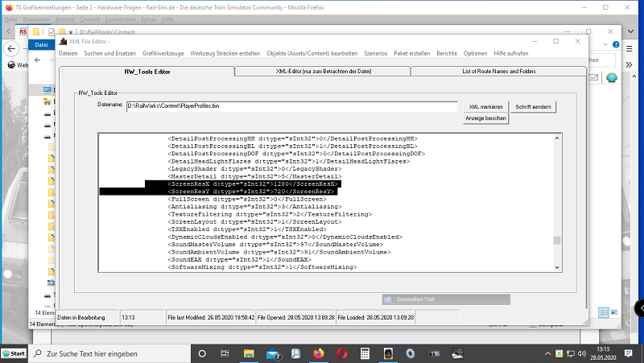
Task: Click the XML File Editor title icon
Action: 63,42
